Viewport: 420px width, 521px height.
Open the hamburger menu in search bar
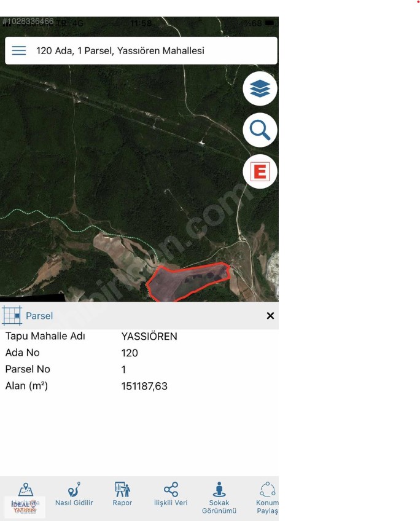click(x=19, y=50)
